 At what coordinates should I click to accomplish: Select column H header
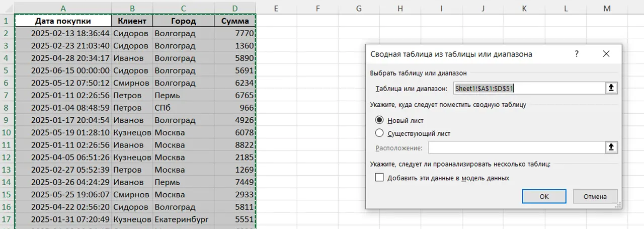400,8
